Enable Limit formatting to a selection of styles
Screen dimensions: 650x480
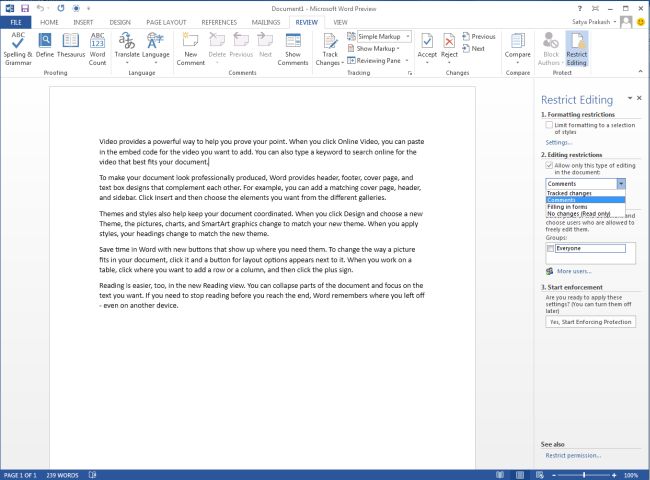pos(549,125)
